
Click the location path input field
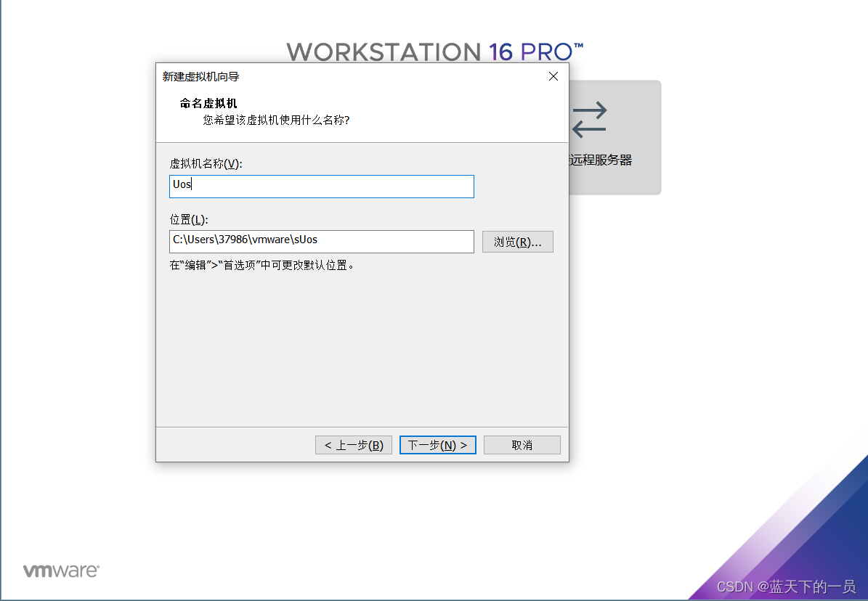pyautogui.click(x=322, y=242)
